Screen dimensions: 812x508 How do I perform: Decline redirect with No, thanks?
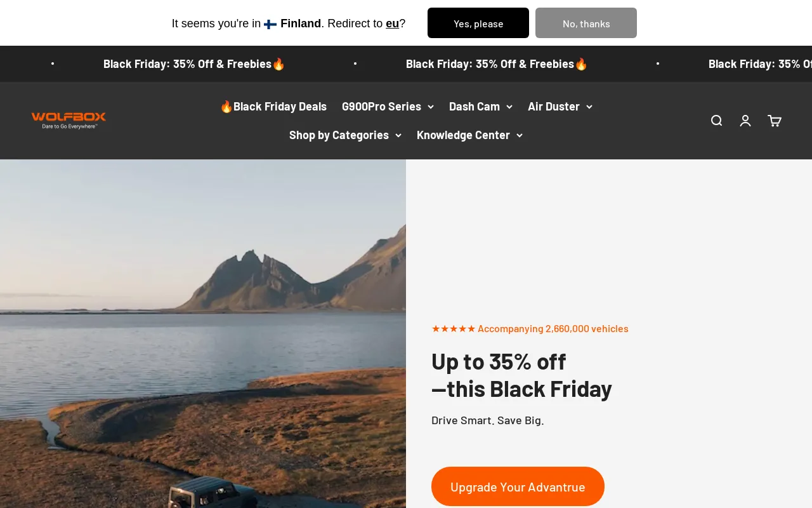pos(586,23)
